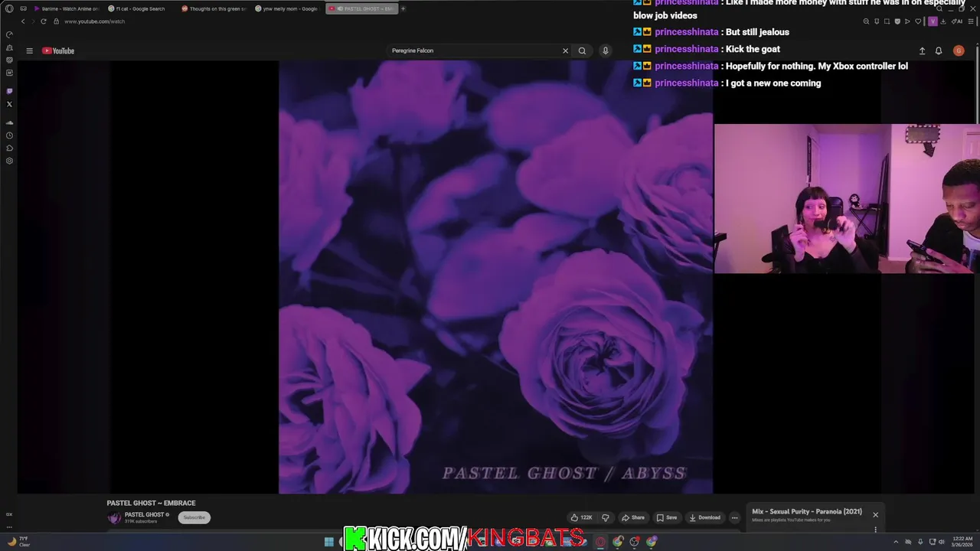
Task: Switch to ynw melly mom Google tab
Action: click(x=286, y=8)
